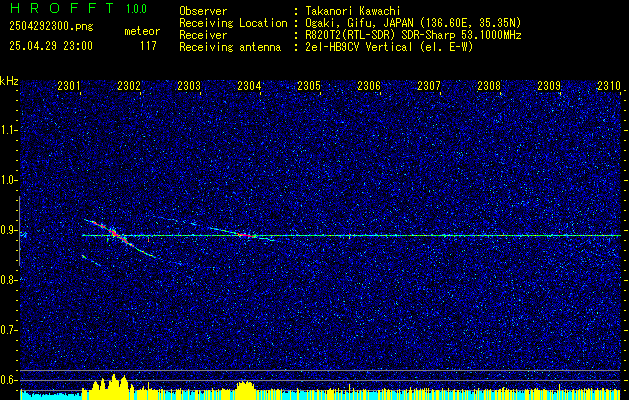Image resolution: width=629 pixels, height=400 pixels.
Task: Click the Observer name Takanori Kawachi
Action: click(x=352, y=12)
